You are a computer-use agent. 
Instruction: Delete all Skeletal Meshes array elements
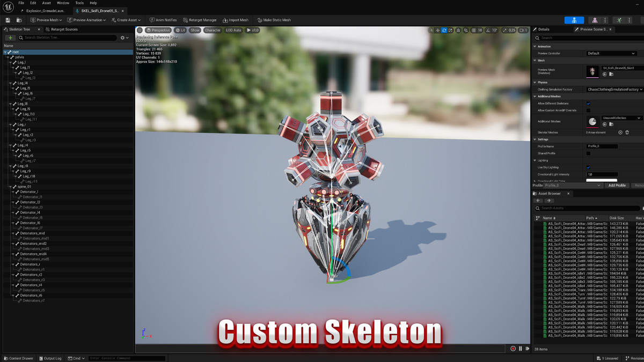point(627,132)
